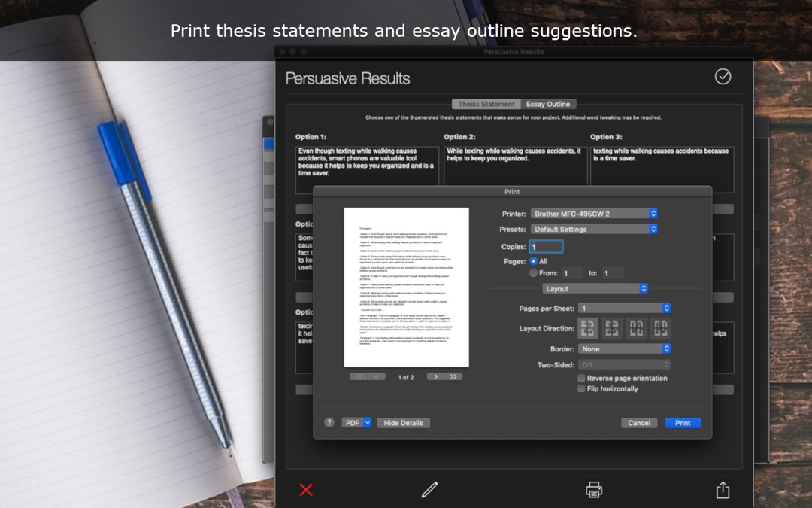Image resolution: width=812 pixels, height=508 pixels.
Task: Select the second layout direction icon
Action: point(612,328)
